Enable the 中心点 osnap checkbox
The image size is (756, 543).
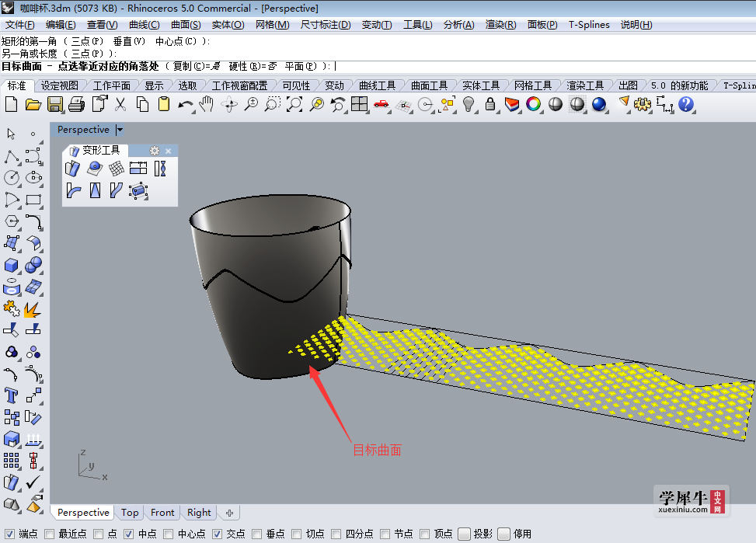(169, 534)
